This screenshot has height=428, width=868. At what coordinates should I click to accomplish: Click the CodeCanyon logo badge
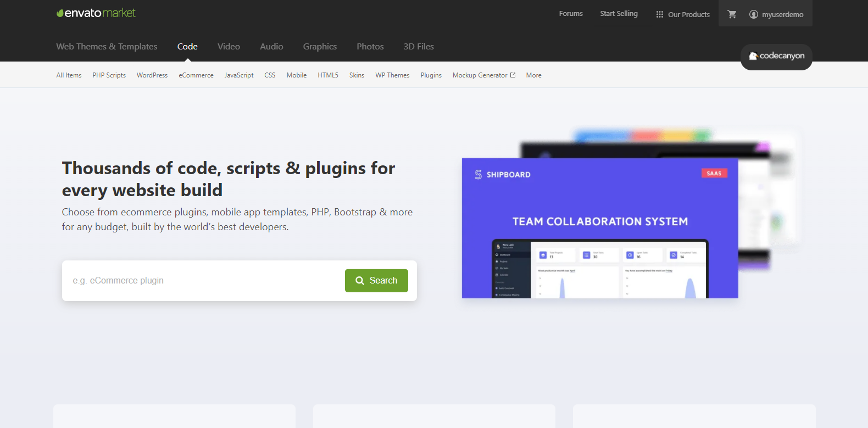(776, 57)
